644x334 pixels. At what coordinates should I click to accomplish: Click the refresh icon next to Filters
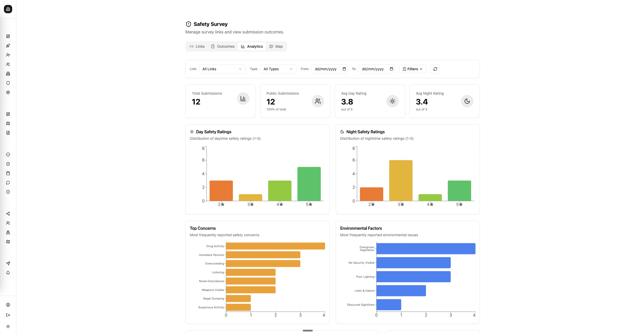coord(435,69)
